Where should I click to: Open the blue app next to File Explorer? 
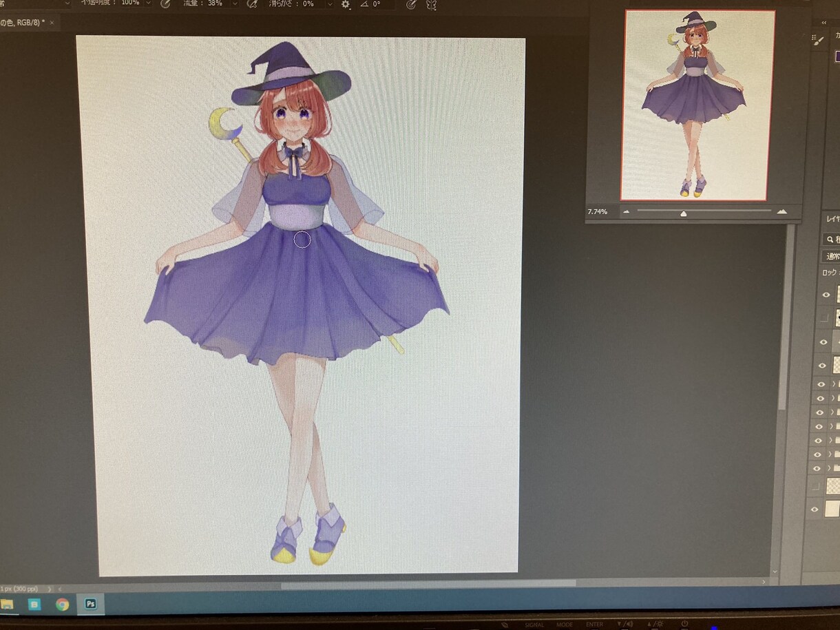click(x=34, y=605)
